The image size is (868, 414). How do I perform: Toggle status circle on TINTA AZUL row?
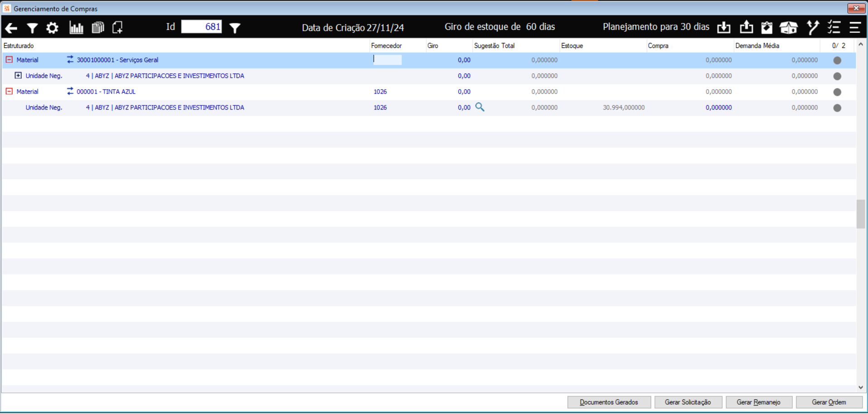click(837, 92)
